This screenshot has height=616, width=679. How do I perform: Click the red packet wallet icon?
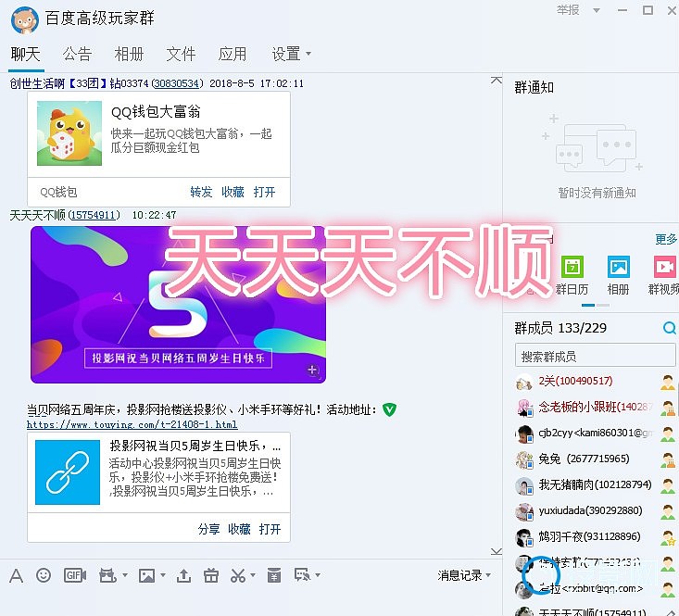tap(273, 576)
